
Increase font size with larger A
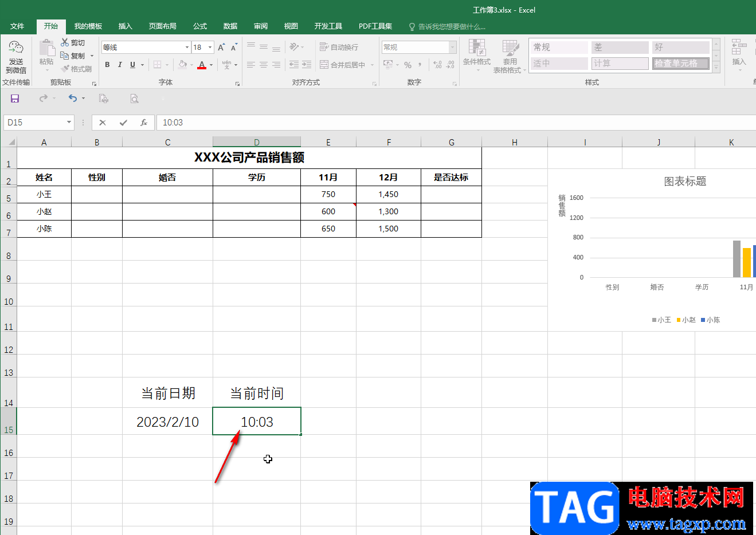tap(221, 47)
